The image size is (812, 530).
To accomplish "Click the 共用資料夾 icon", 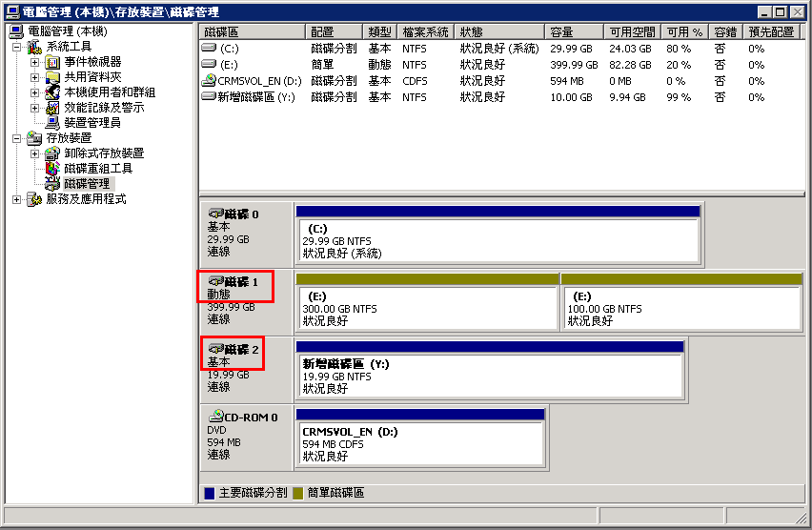I will click(52, 78).
